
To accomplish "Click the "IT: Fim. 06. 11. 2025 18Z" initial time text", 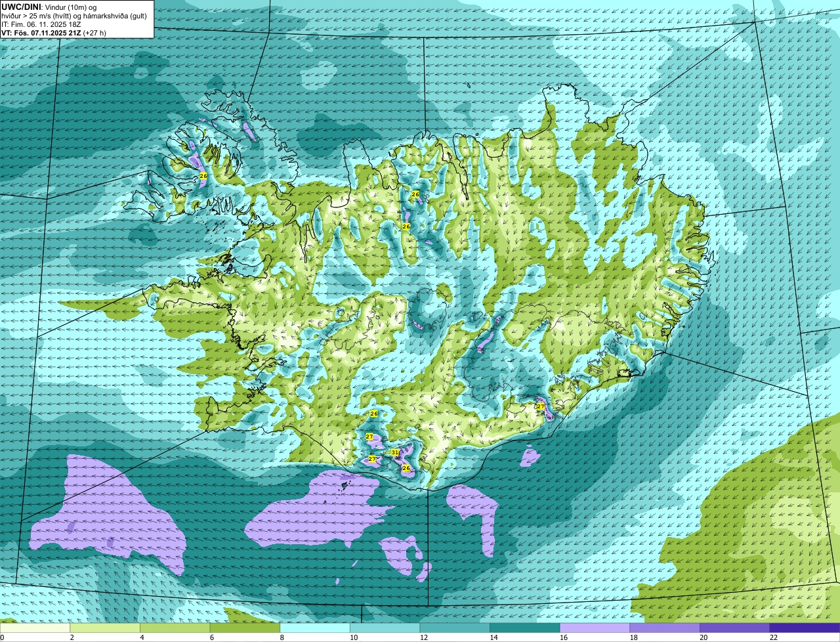I will tap(42, 24).
